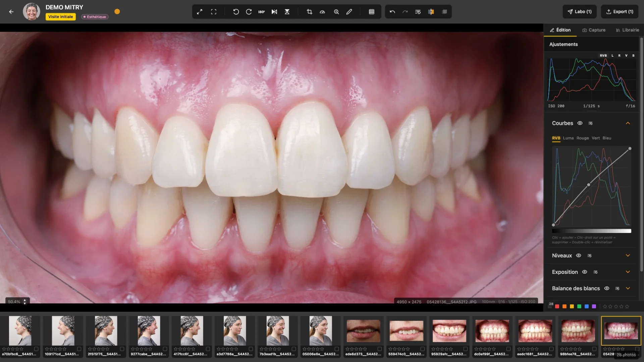The image size is (644, 362).
Task: Check the box for thumbnail 109171cd
Action: 79,349
